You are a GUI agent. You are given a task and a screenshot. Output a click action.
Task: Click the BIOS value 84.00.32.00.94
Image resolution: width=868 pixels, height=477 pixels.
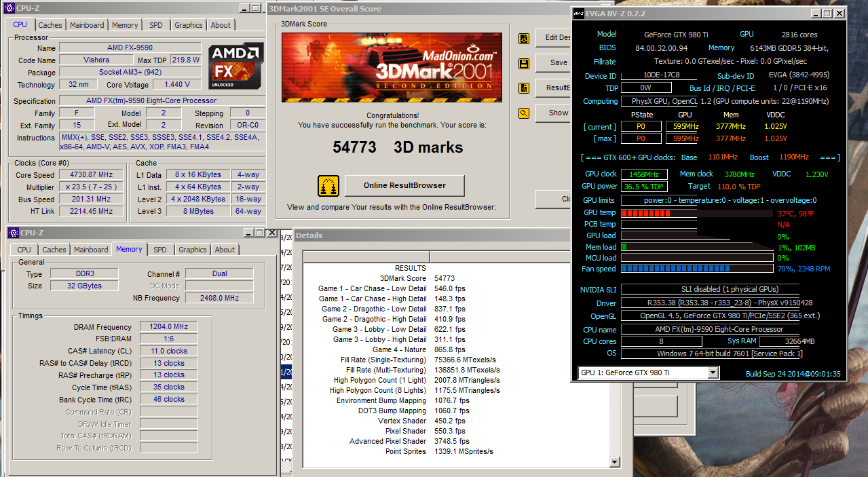pos(662,48)
